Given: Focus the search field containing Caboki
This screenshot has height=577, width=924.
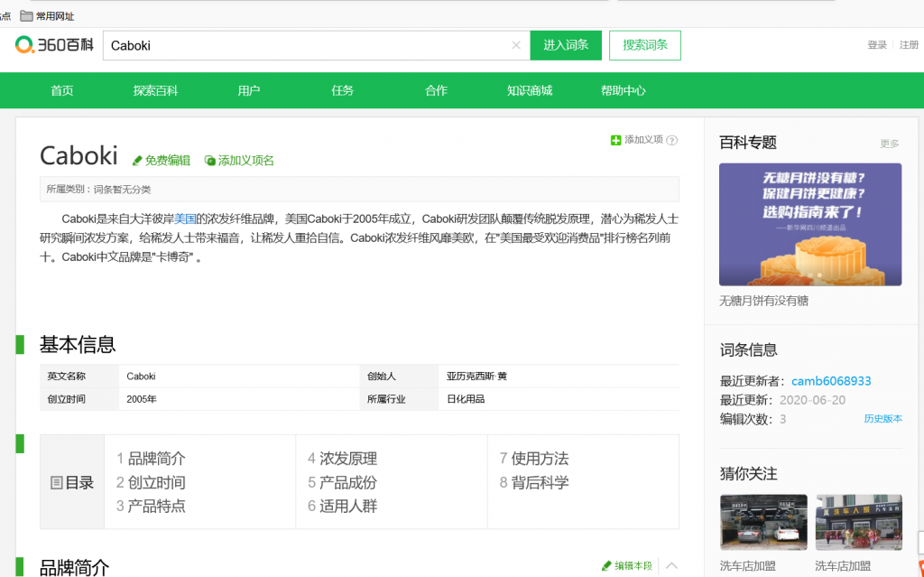Looking at the screenshot, I should (x=317, y=45).
